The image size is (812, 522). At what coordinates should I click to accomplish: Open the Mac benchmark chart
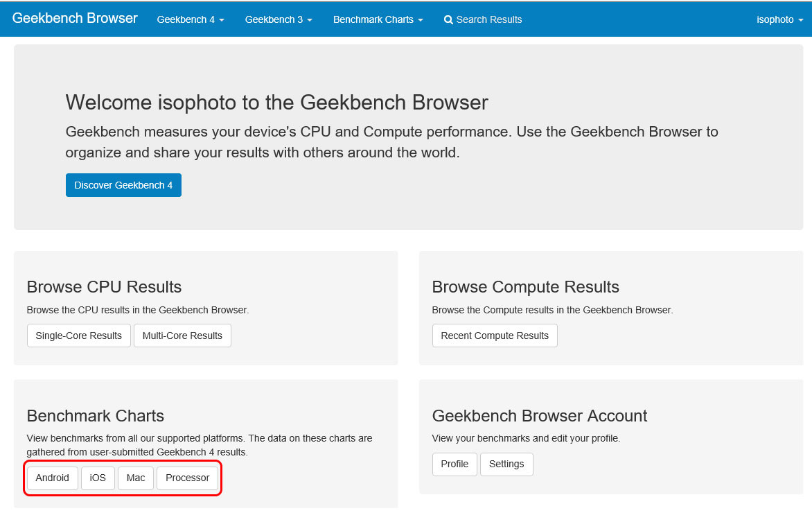136,478
